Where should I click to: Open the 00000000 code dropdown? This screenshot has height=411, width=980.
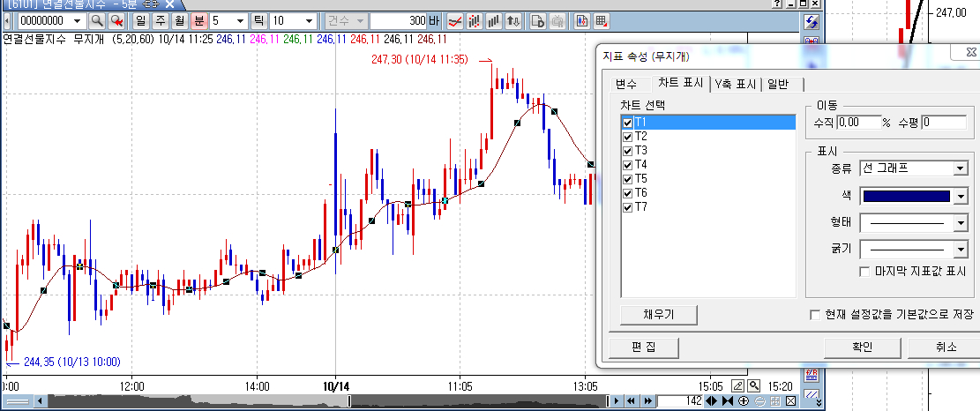click(x=78, y=20)
